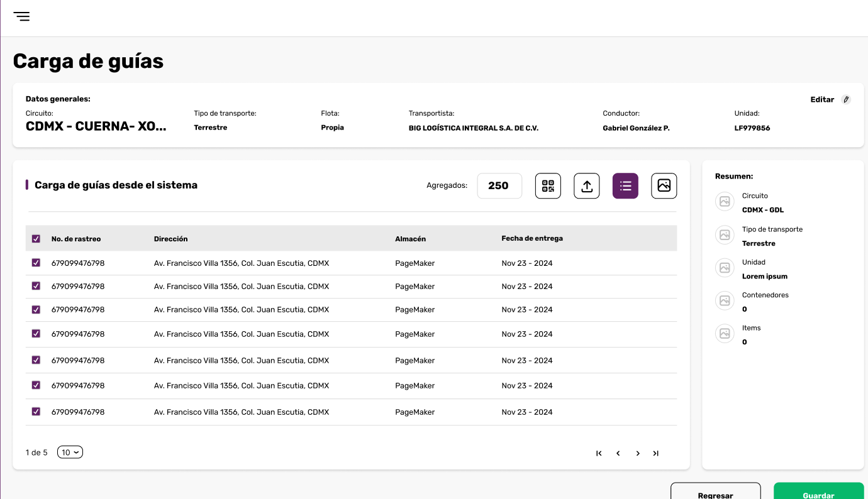Click the circuit name CDMX - CUERNA- XO...
868x499 pixels.
click(96, 126)
